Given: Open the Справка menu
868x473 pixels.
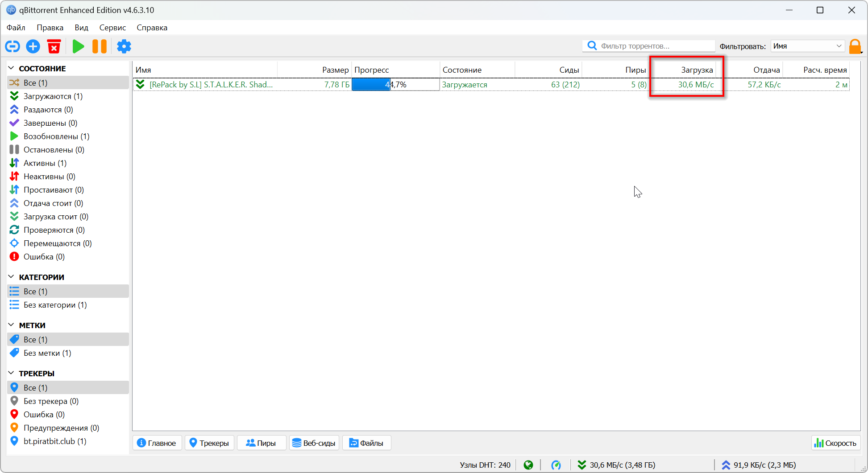Looking at the screenshot, I should point(152,28).
